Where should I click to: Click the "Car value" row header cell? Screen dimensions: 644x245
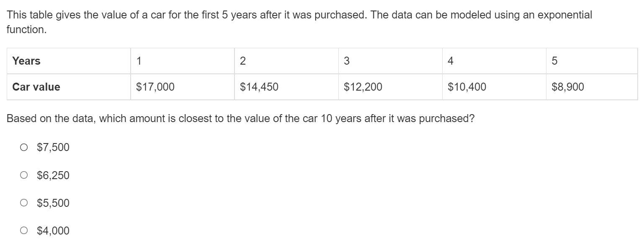click(x=68, y=87)
